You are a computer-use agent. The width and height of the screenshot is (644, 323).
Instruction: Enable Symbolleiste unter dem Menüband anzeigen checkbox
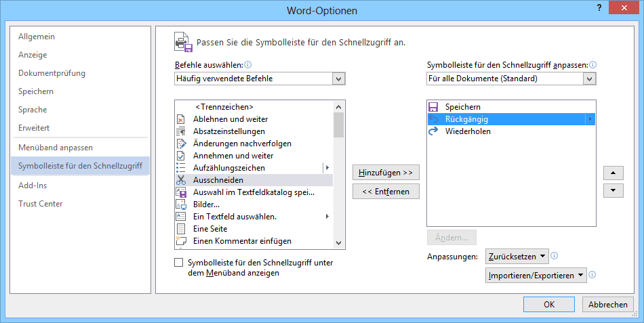point(179,263)
